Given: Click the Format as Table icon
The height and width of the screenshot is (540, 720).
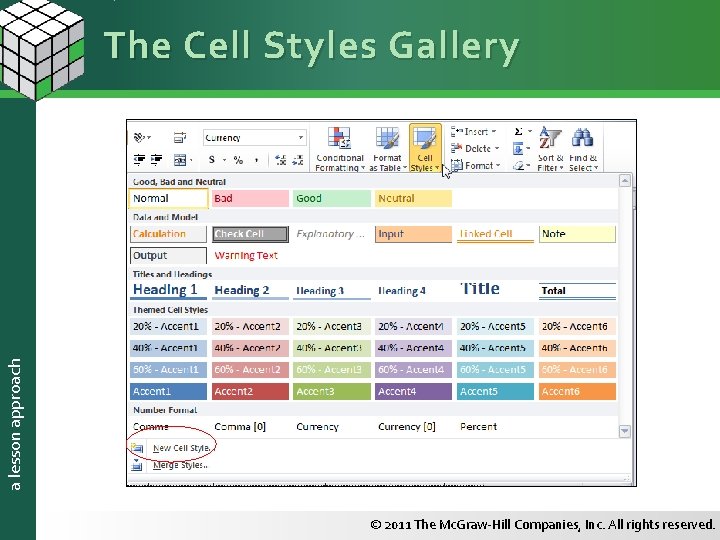Looking at the screenshot, I should click(x=387, y=138).
